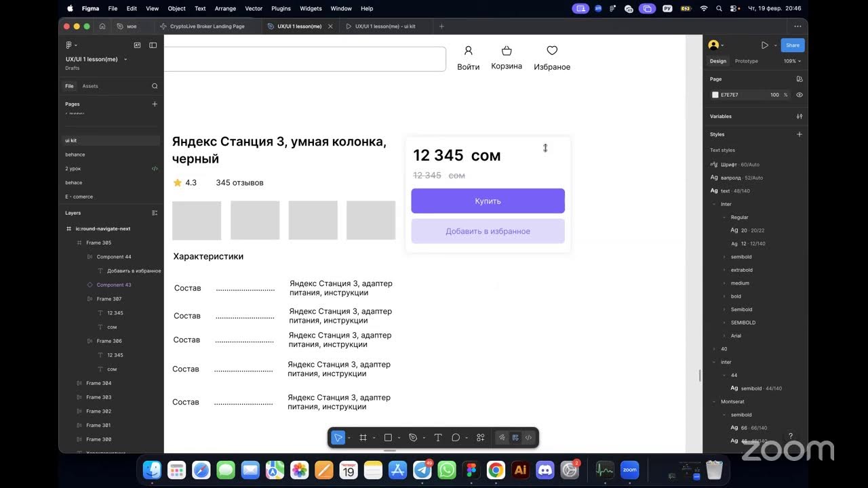Screen dimensions: 868x488
Task: Add a new tab with plus
Action: (x=441, y=26)
